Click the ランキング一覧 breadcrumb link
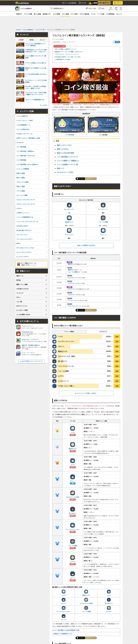The height and width of the screenshot is (644, 138). pos(40,30)
